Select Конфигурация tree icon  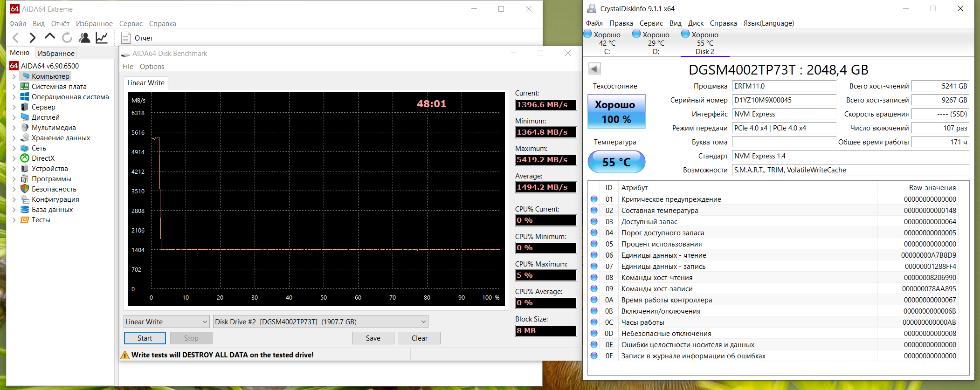click(x=25, y=199)
